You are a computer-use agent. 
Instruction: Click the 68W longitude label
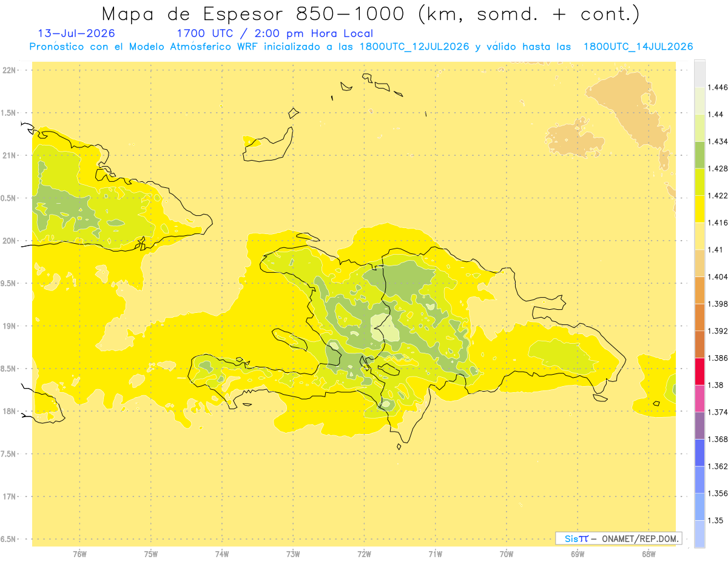[649, 554]
